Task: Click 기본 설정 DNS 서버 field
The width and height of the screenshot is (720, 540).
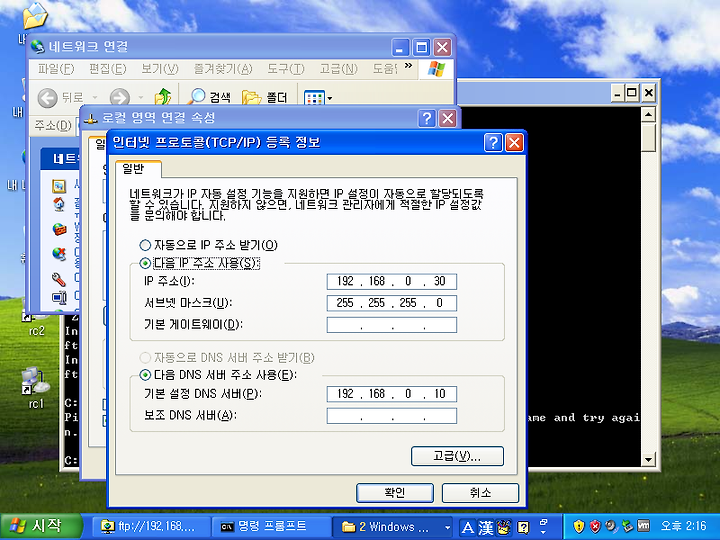Action: click(392, 394)
